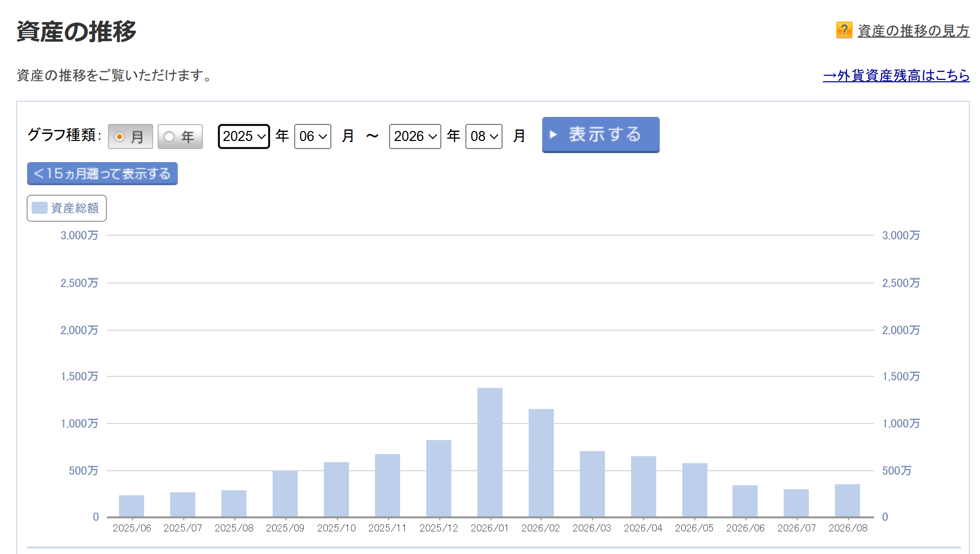Click the 2025/07 chart bar

coord(183,504)
